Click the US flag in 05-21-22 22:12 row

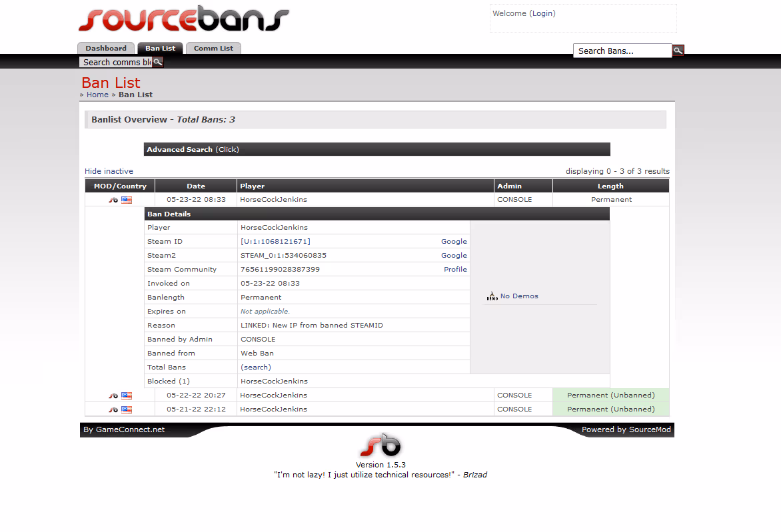pyautogui.click(x=127, y=409)
